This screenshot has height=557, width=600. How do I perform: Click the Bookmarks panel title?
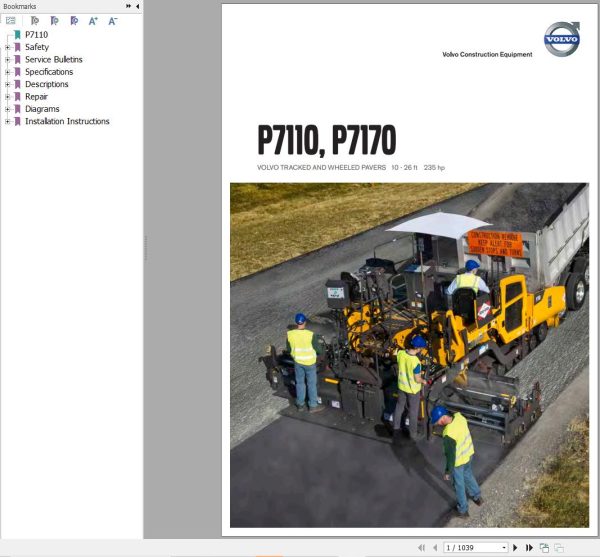20,7
